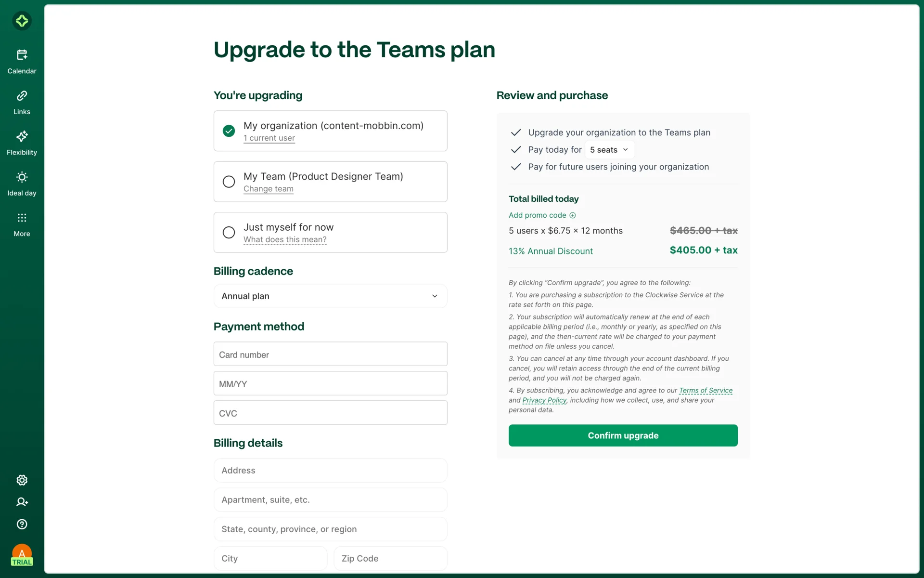Open the settings gear icon
Screen dimensions: 924x578
[x=22, y=480]
